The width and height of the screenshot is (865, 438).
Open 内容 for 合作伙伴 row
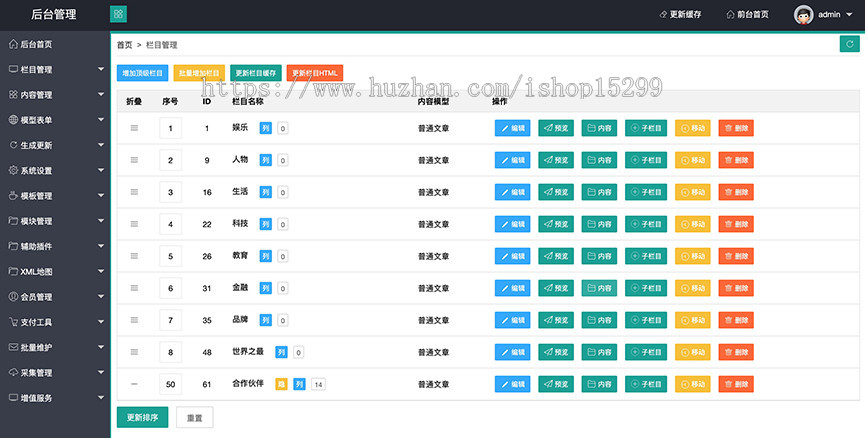tap(599, 384)
